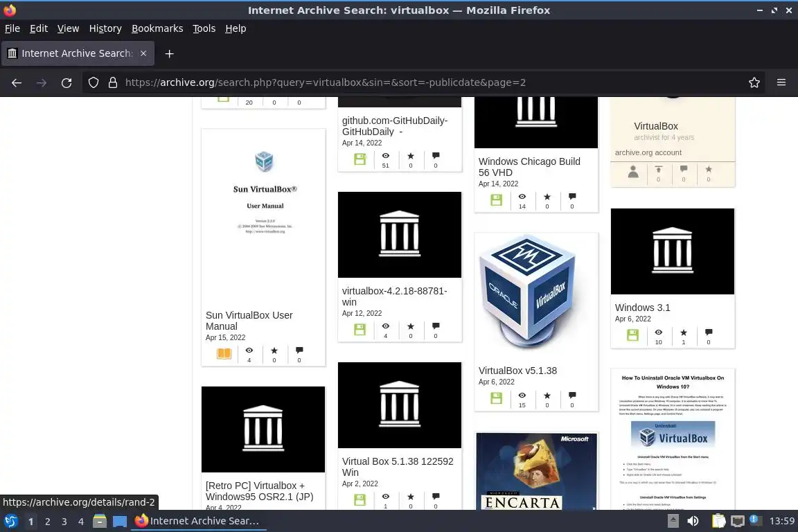Viewport: 798px width, 532px height.
Task: Select the Internet Archive Search tab
Action: pyautogui.click(x=78, y=53)
